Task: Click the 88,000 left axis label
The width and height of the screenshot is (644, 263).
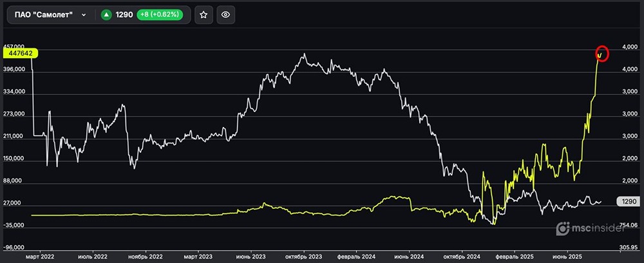Action: click(x=14, y=180)
